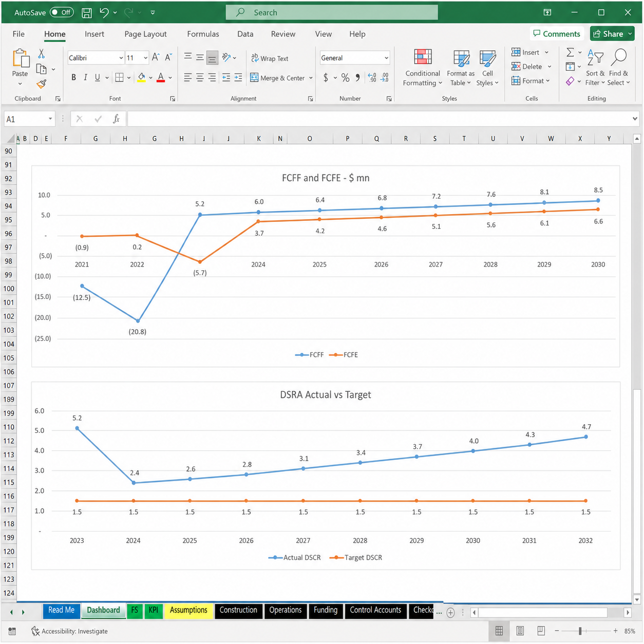Image resolution: width=644 pixels, height=644 pixels.
Task: Click zoom out minus button
Action: click(x=557, y=631)
